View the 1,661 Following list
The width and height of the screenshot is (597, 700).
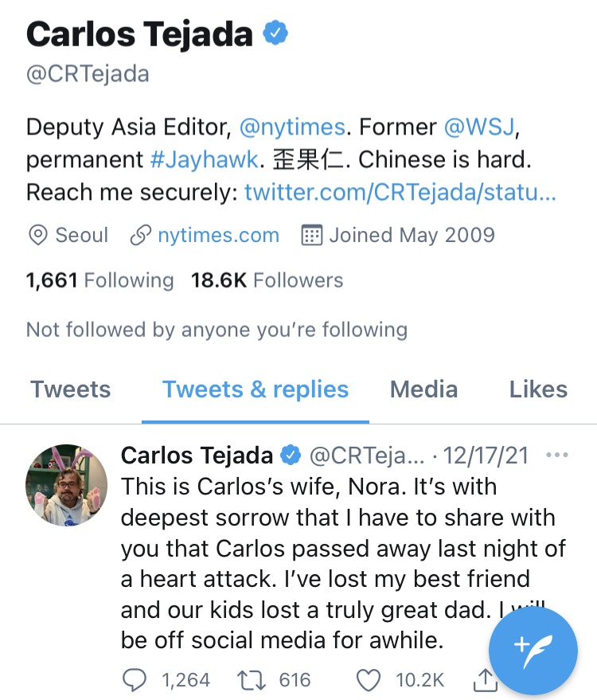point(99,280)
